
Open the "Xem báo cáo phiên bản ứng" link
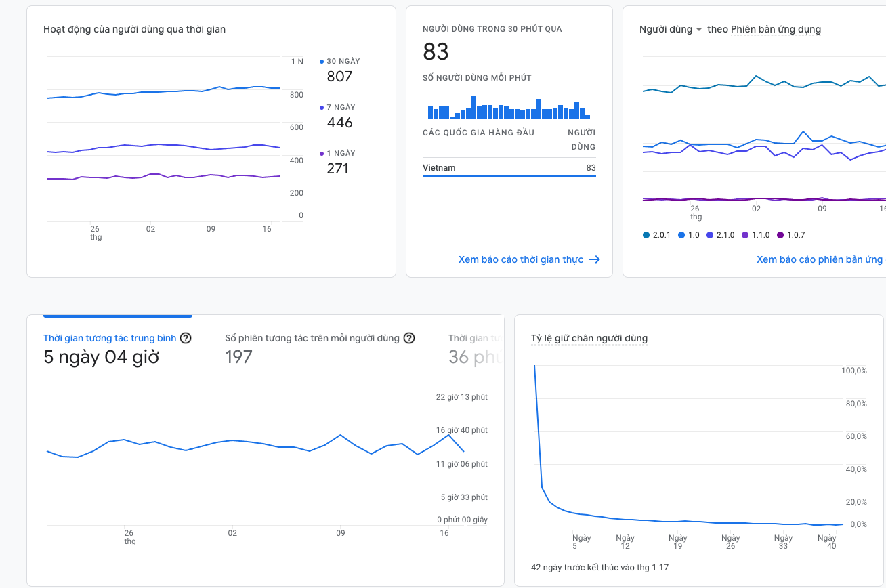click(819, 259)
